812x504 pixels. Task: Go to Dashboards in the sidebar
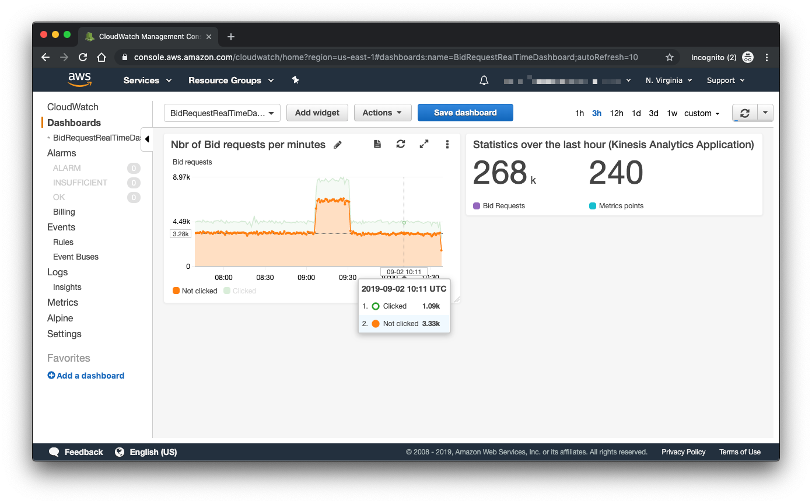[74, 123]
